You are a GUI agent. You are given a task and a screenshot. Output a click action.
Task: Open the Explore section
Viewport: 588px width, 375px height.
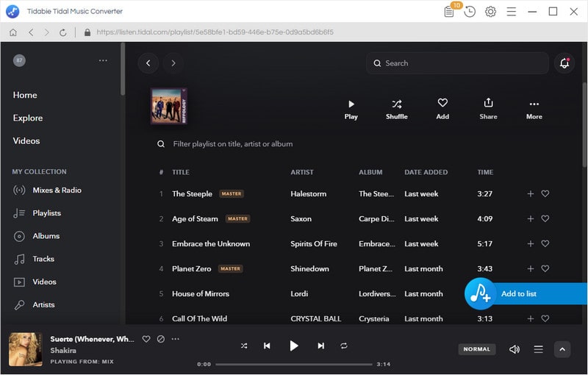click(x=28, y=118)
